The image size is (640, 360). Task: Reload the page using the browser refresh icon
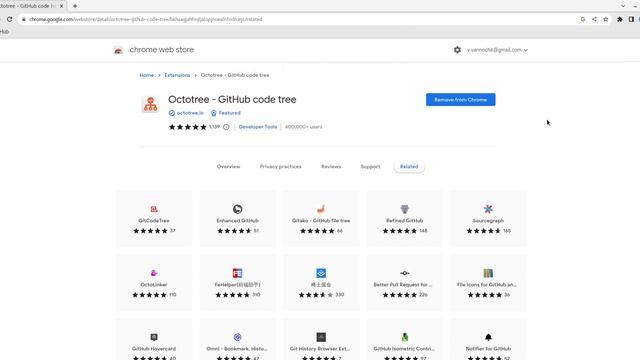pyautogui.click(x=9, y=19)
